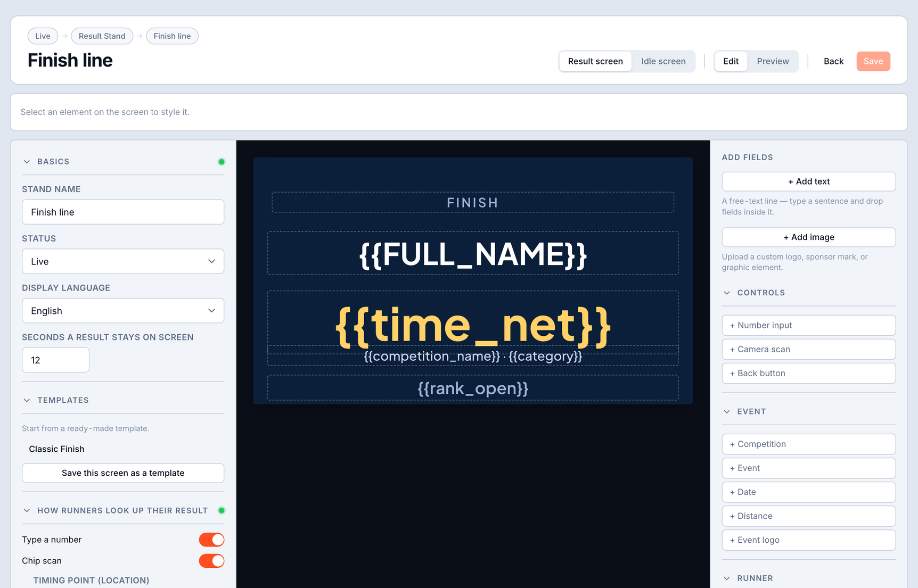
Task: Add the Camera scan control
Action: [809, 349]
